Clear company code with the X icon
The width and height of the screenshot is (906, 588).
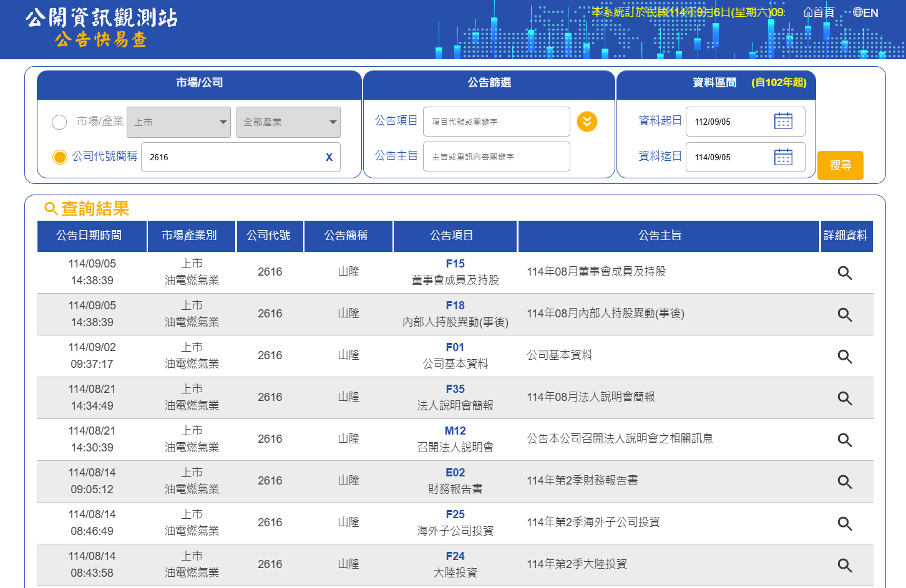(329, 157)
